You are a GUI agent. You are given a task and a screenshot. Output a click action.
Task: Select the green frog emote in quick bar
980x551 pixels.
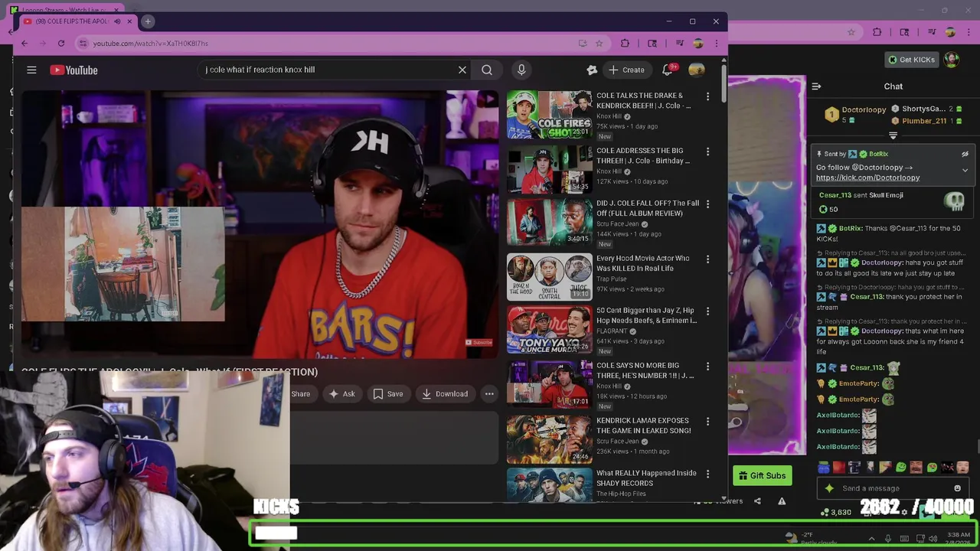click(901, 467)
